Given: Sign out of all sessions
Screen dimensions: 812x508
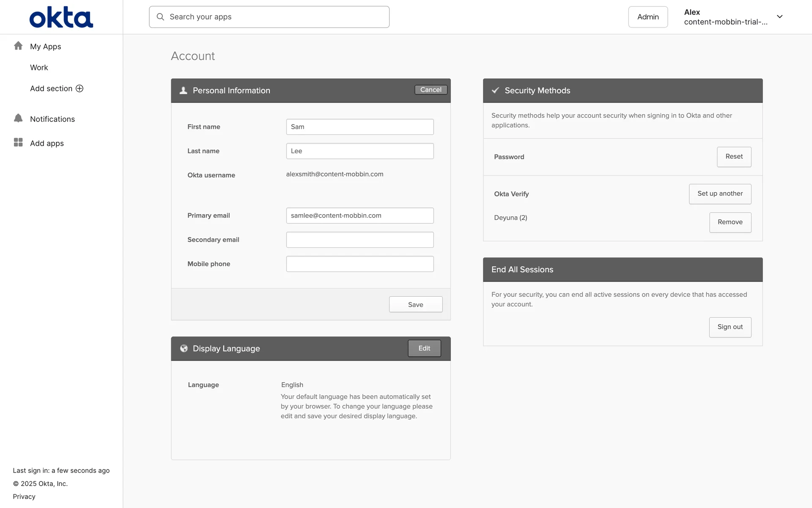Looking at the screenshot, I should pos(730,327).
